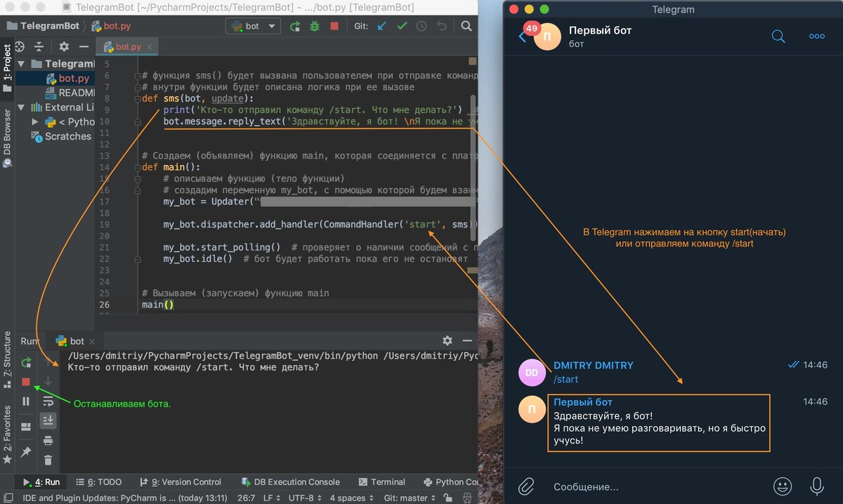Open the 6: TODO tool window
The image size is (843, 504).
99,482
